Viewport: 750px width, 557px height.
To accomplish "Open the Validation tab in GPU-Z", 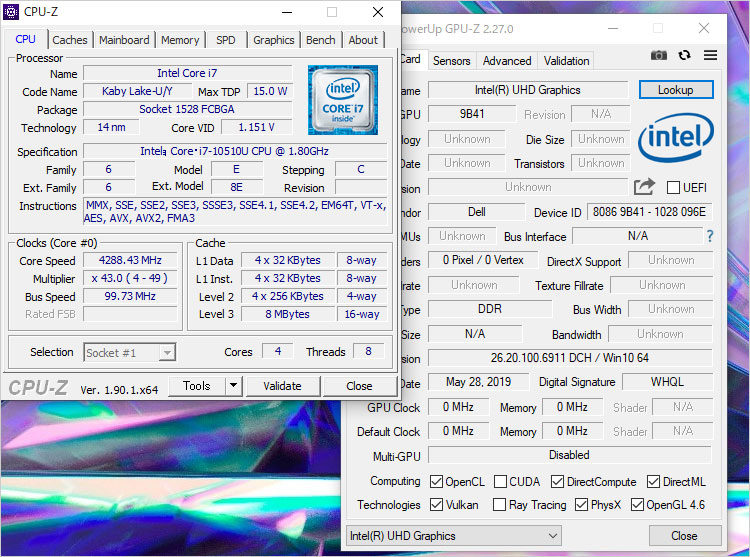I will point(566,61).
